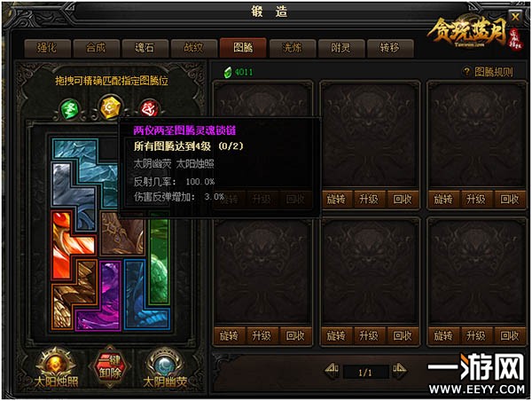532x401 pixels.
Task: Close the 锻造 forging window
Action: 515,17
